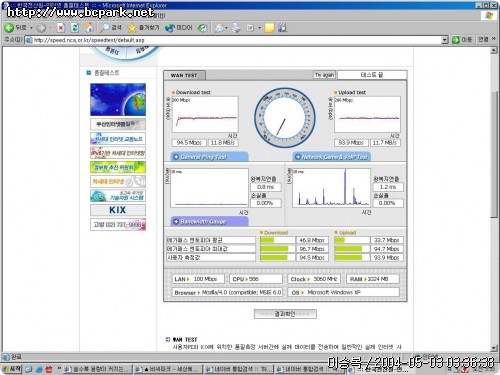Click the 결과확인 result confirmation button
The image size is (500, 375).
(285, 314)
